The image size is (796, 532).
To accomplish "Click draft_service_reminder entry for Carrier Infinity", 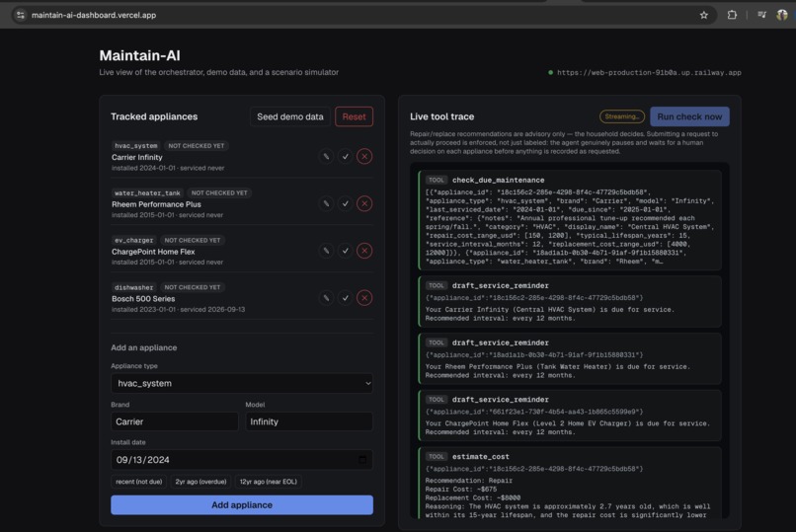I will (570, 301).
